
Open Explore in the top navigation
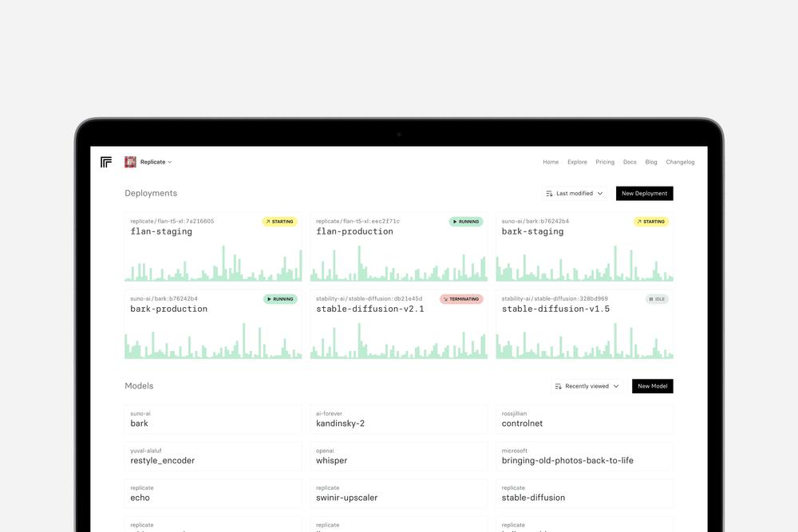coord(577,162)
